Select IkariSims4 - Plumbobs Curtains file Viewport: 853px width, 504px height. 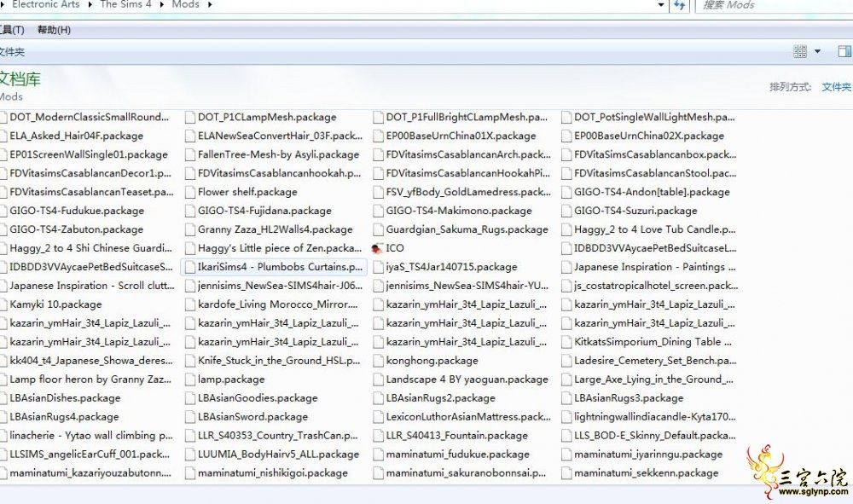point(274,267)
